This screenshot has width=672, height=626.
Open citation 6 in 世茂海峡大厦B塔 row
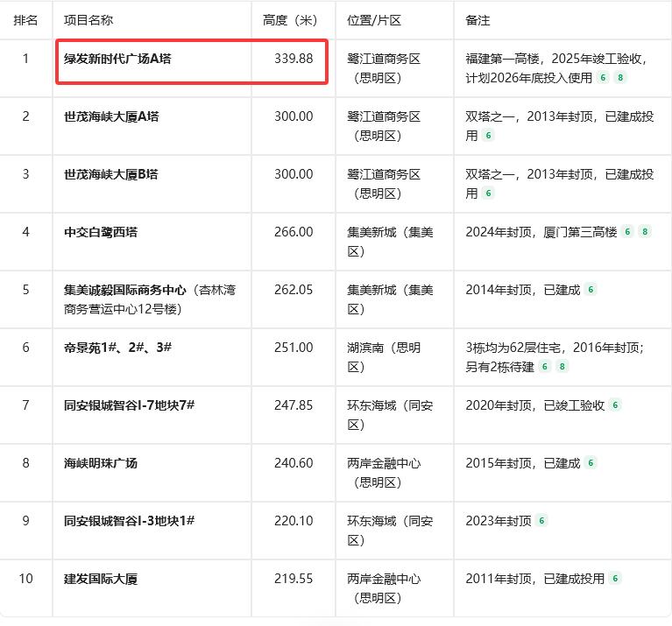click(x=488, y=193)
